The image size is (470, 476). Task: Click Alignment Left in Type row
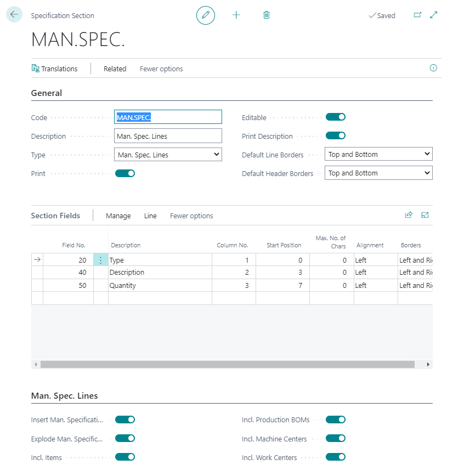click(x=376, y=260)
